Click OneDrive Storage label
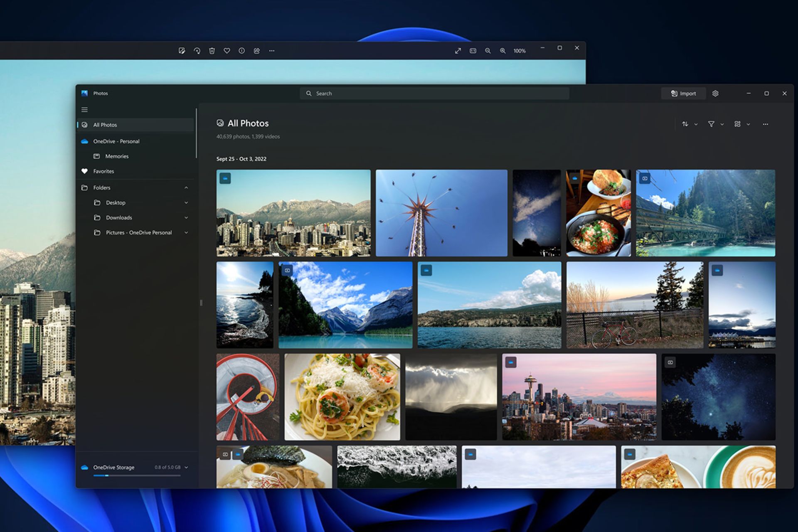798x532 pixels. tap(114, 467)
